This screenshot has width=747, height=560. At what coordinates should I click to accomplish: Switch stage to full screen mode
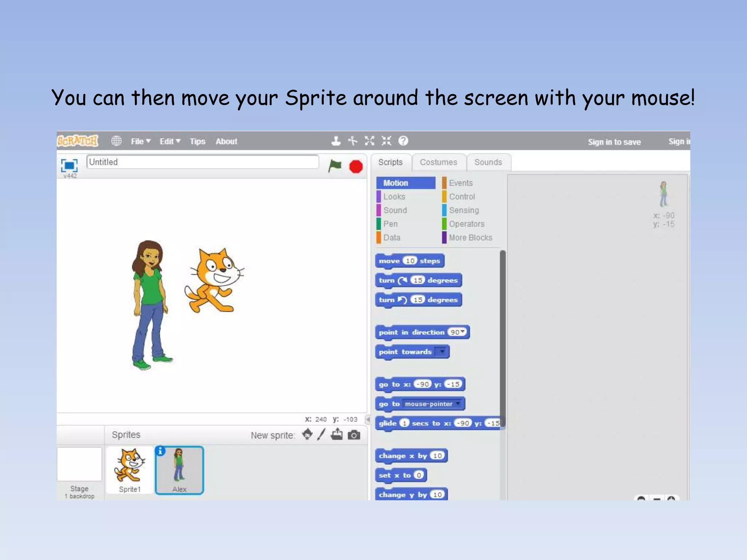point(69,165)
